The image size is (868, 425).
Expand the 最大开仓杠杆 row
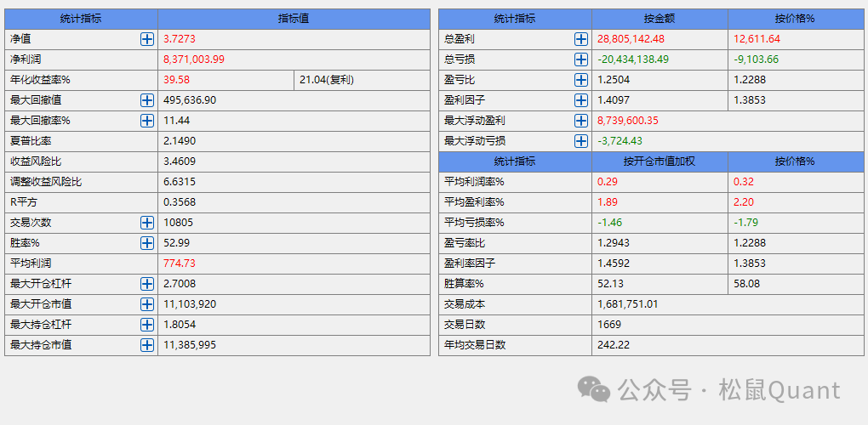pos(147,284)
